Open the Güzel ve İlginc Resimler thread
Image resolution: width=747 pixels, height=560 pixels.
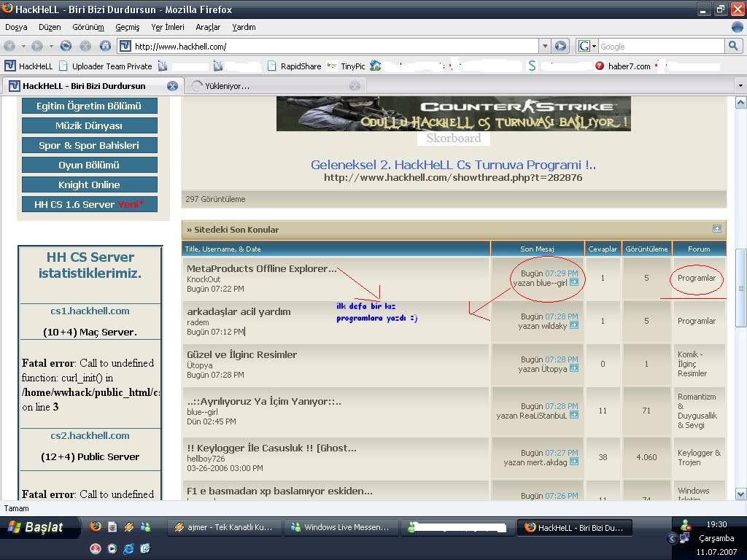pos(242,354)
